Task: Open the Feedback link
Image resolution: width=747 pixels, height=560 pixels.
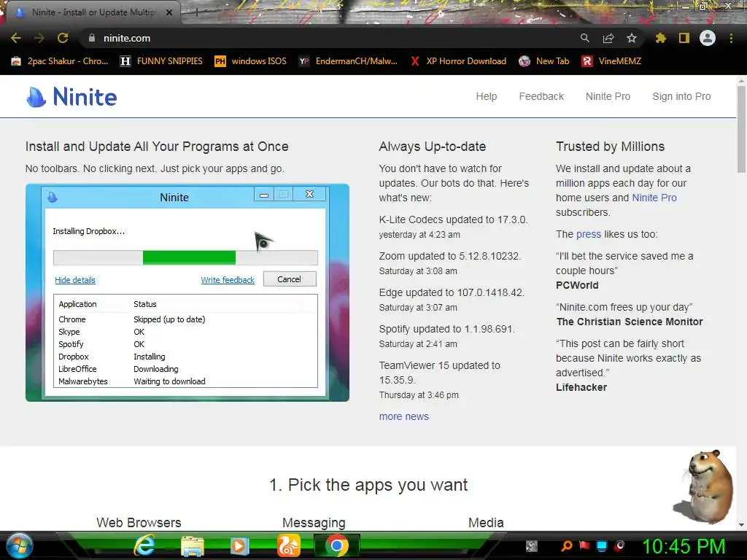Action: (x=541, y=96)
